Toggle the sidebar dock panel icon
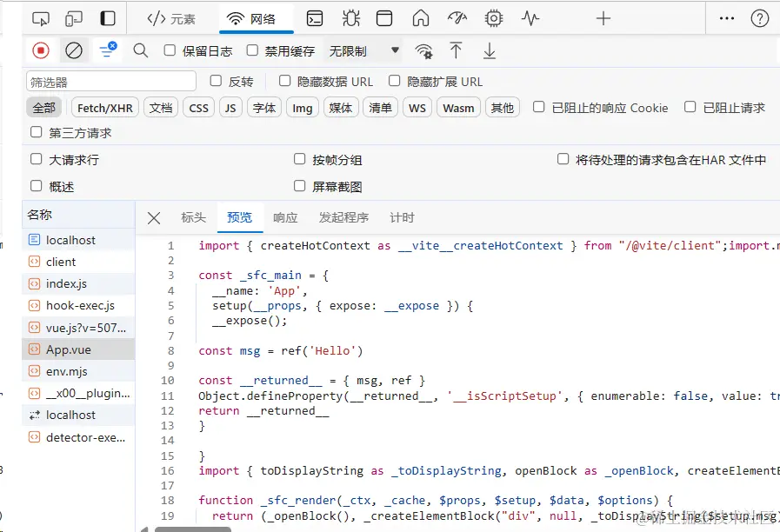Image resolution: width=780 pixels, height=532 pixels. pyautogui.click(x=108, y=19)
